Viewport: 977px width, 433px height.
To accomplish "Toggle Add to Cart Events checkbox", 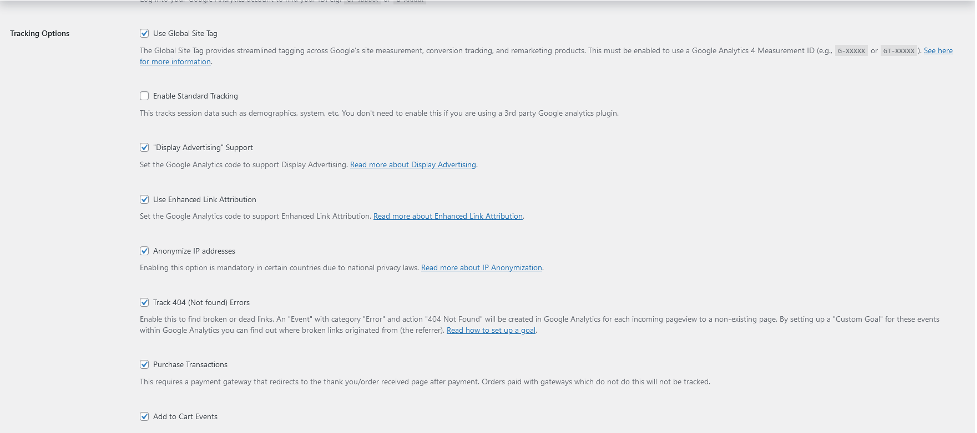I will (145, 416).
